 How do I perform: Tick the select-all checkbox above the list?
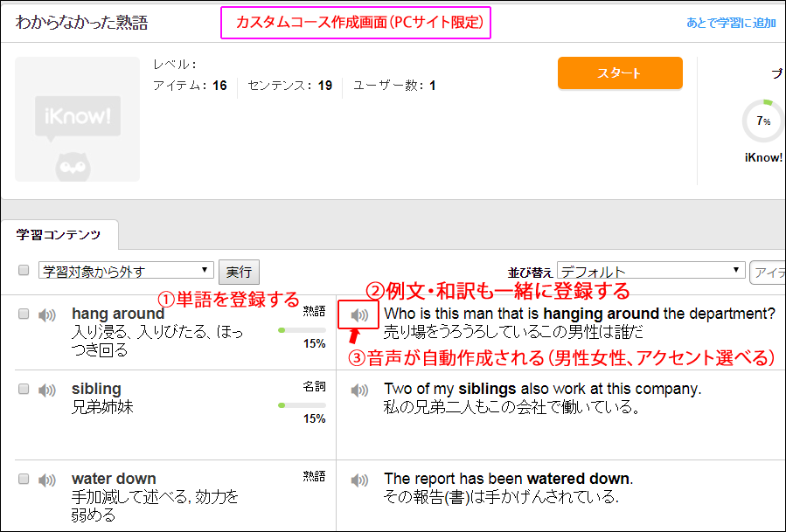tap(24, 271)
